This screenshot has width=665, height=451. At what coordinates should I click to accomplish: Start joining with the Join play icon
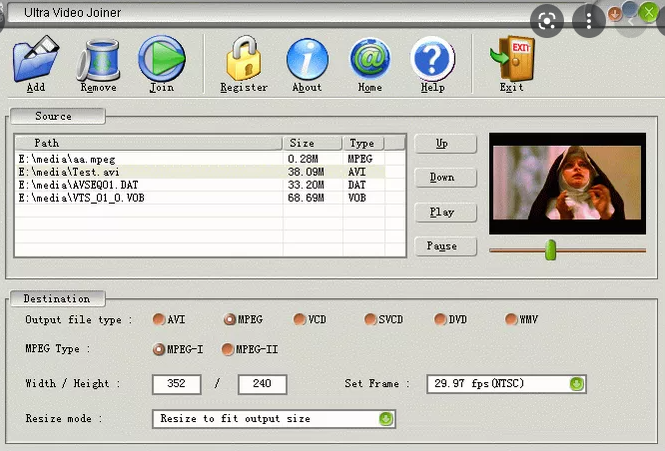(162, 59)
